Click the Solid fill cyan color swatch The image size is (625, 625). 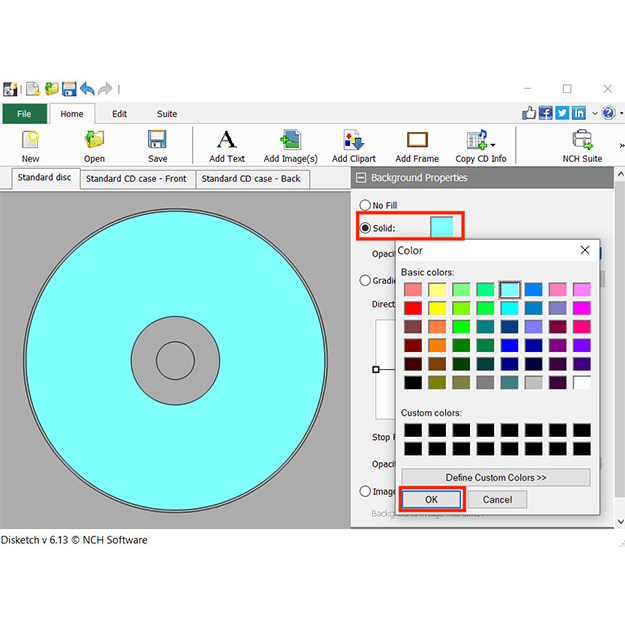442,228
